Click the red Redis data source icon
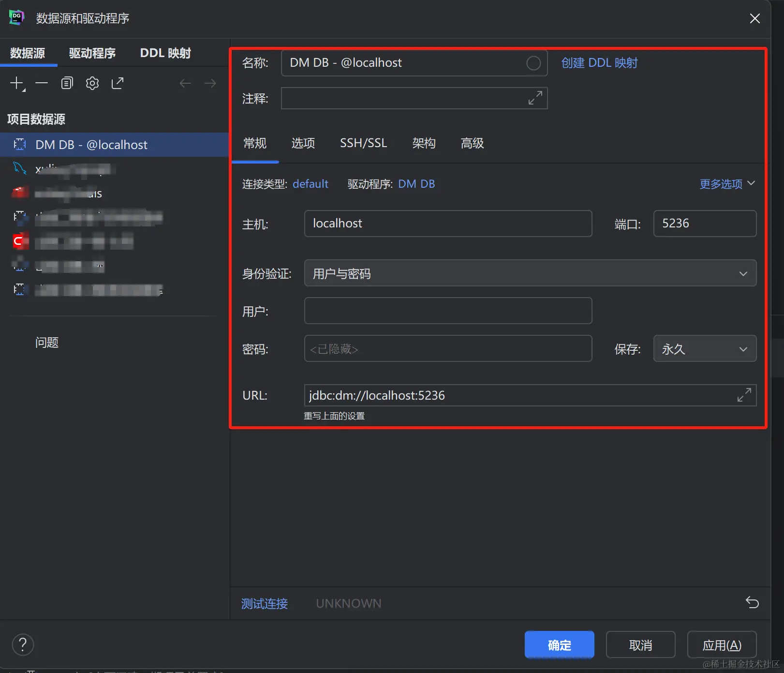Screen dimensions: 784x673 click(x=20, y=193)
